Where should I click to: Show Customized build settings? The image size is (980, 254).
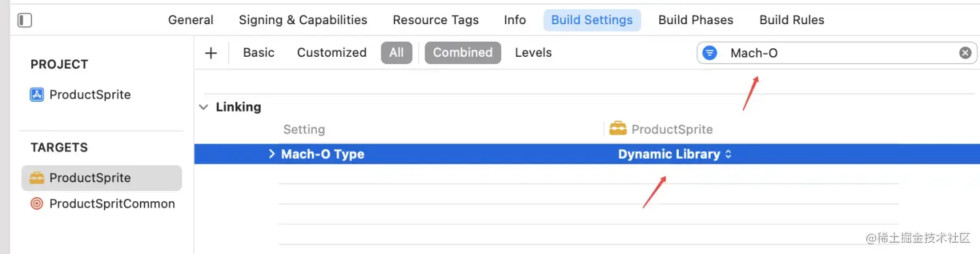click(x=332, y=53)
